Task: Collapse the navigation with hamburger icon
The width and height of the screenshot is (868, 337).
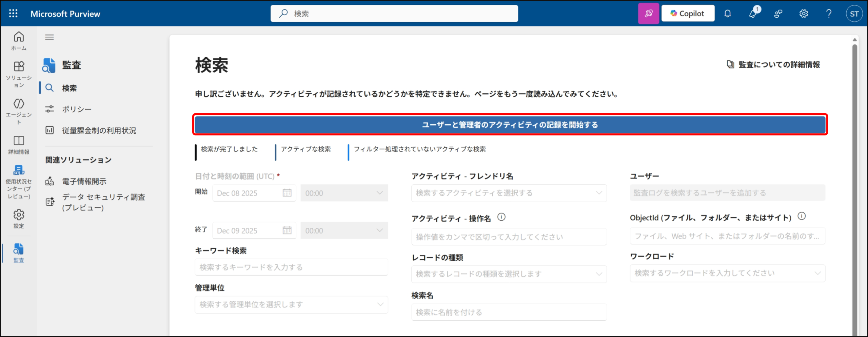Action: pyautogui.click(x=50, y=37)
